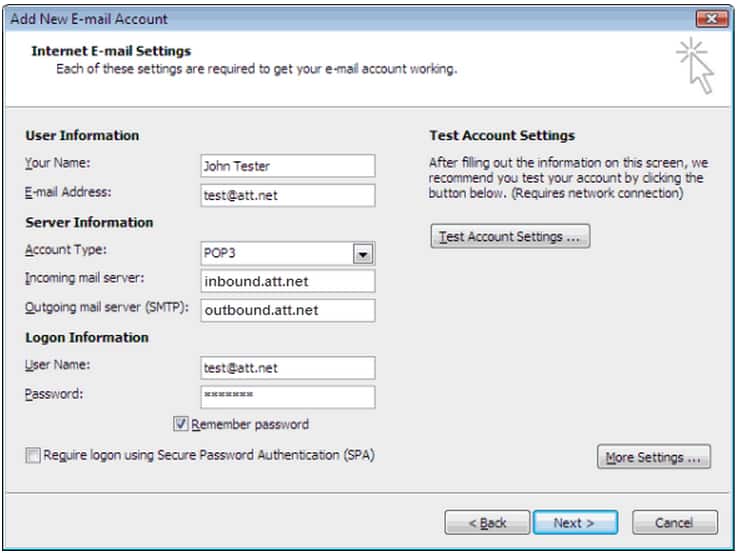Close the Add New E-mail Account dialog
The width and height of the screenshot is (738, 553).
[711, 18]
